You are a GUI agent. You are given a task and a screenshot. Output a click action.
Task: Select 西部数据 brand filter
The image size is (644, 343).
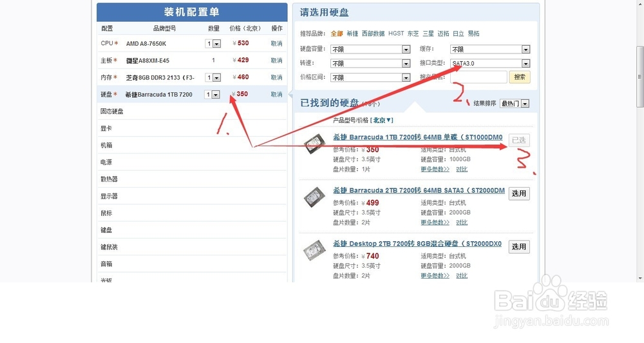tap(373, 34)
